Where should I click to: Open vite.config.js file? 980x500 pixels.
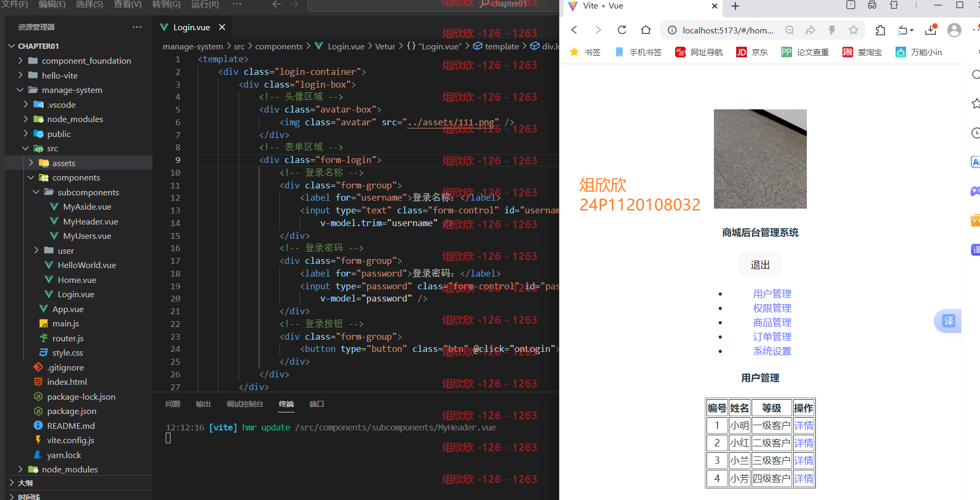[71, 440]
